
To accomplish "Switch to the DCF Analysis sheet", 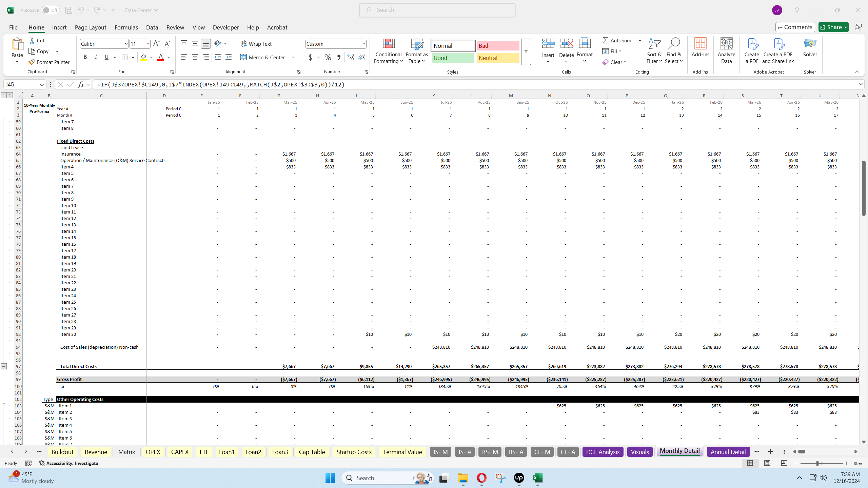I will pos(603,452).
